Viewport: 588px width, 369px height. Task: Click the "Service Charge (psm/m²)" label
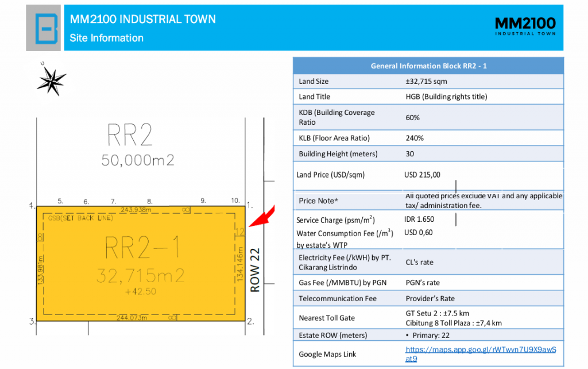(335, 220)
